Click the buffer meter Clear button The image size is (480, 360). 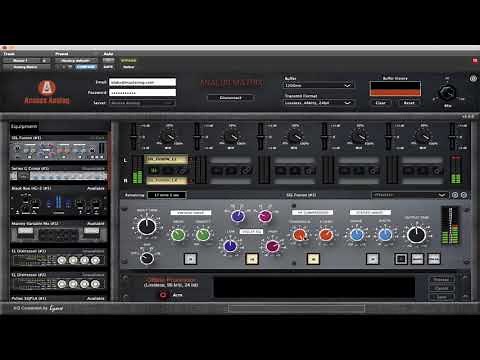(x=381, y=103)
